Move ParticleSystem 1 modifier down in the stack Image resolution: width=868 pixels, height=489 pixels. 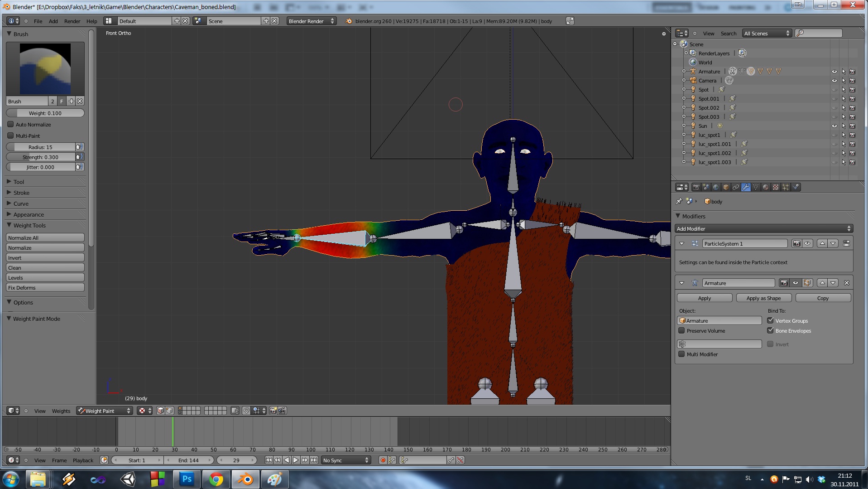[833, 243]
